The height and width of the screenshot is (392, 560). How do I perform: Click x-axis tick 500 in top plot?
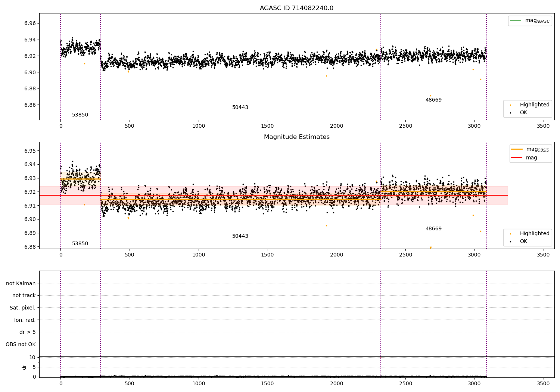coord(130,126)
